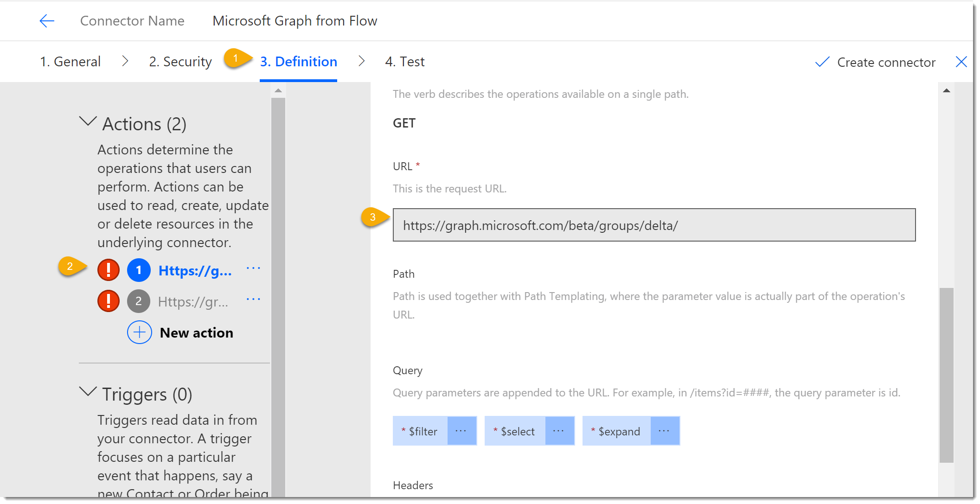Open the second action Https://gr...
Screen dimensions: 980x504
(x=193, y=302)
